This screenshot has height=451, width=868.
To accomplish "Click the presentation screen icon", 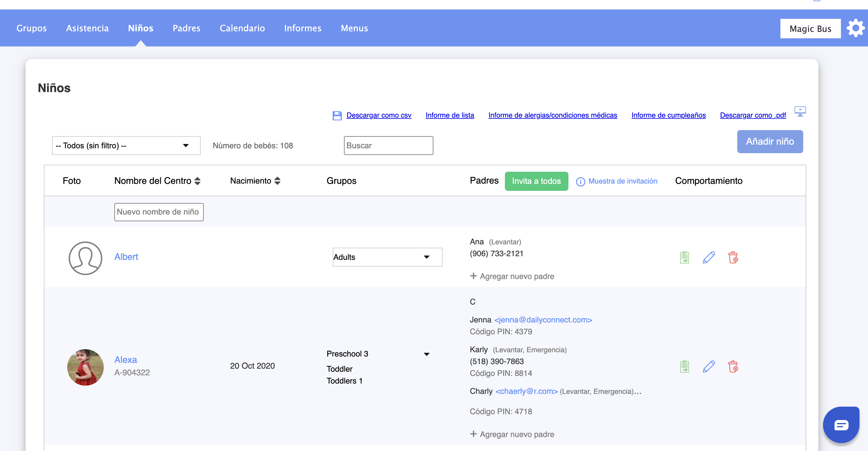I will 800,111.
